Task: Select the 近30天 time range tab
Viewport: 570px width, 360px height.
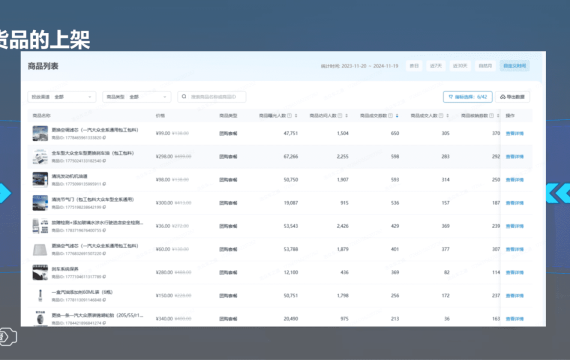Action: [460, 66]
